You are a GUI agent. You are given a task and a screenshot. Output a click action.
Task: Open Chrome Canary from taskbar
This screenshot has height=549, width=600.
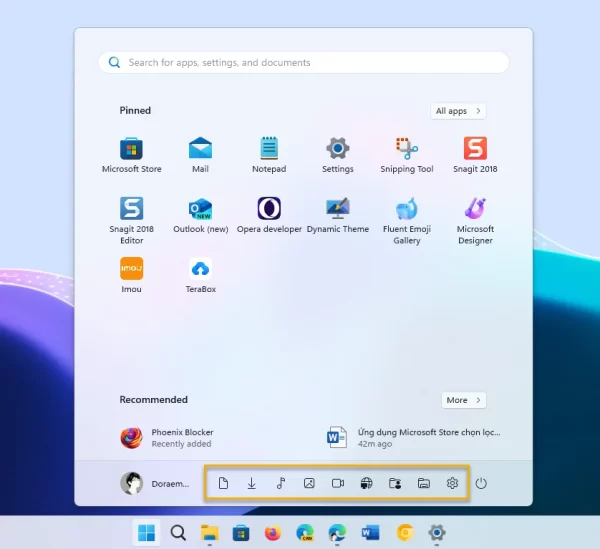click(405, 533)
